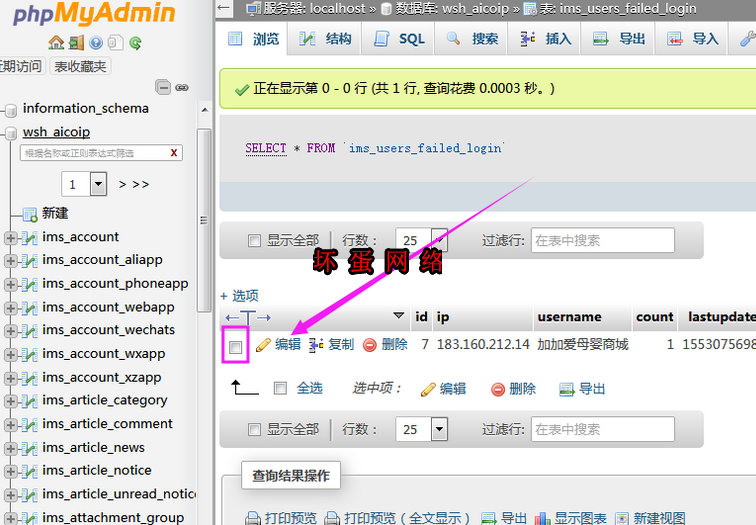Click the SELECT keyword link in query
756x525 pixels.
(266, 148)
